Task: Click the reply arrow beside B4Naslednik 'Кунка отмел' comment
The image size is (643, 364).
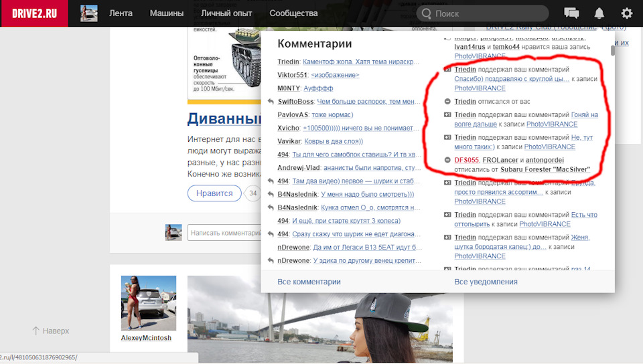Action: tap(270, 207)
